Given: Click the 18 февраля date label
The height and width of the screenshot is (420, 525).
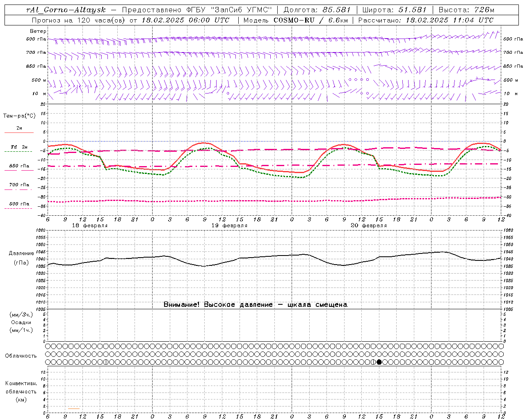Looking at the screenshot, I should pyautogui.click(x=90, y=226).
